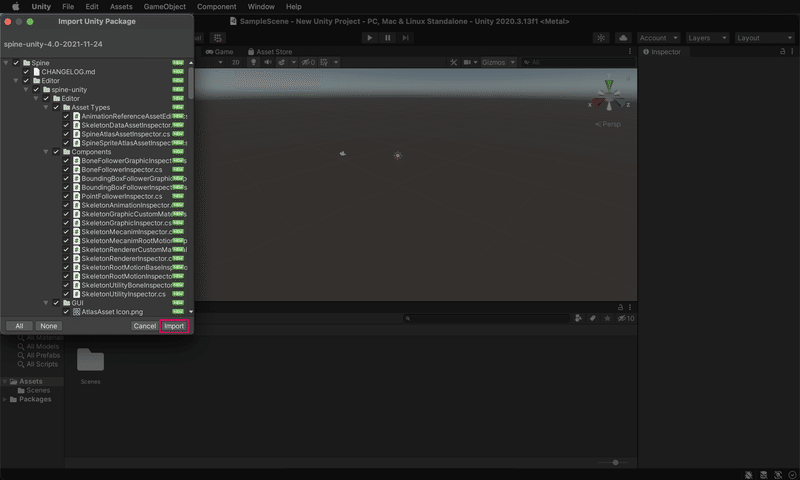Viewport: 800px width, 480px height.
Task: Open the Layers dropdown
Action: (707, 38)
